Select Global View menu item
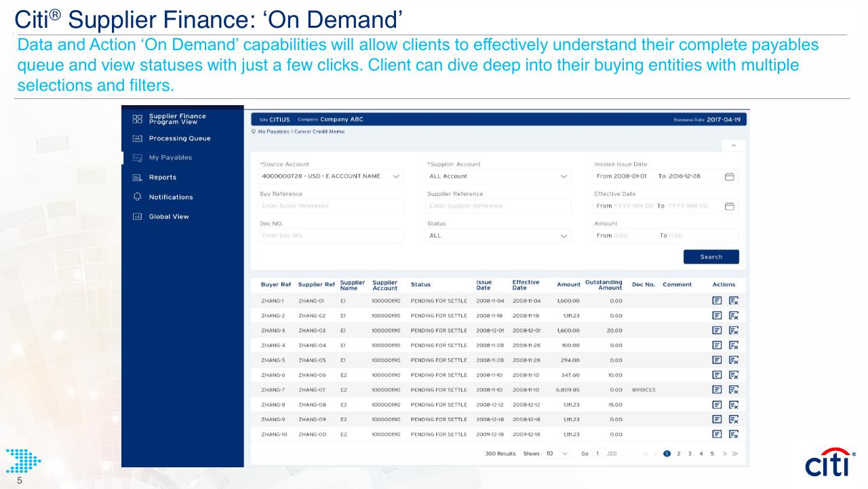868x489 pixels. click(169, 216)
